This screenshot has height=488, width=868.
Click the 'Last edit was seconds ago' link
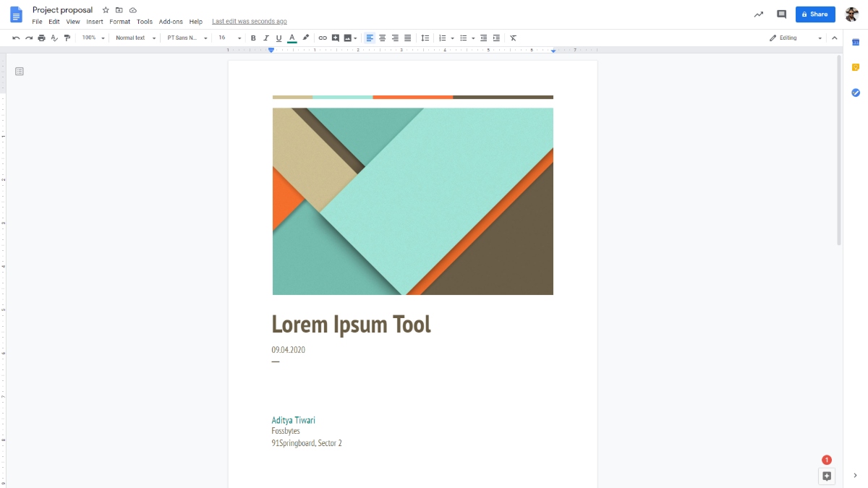coord(249,21)
